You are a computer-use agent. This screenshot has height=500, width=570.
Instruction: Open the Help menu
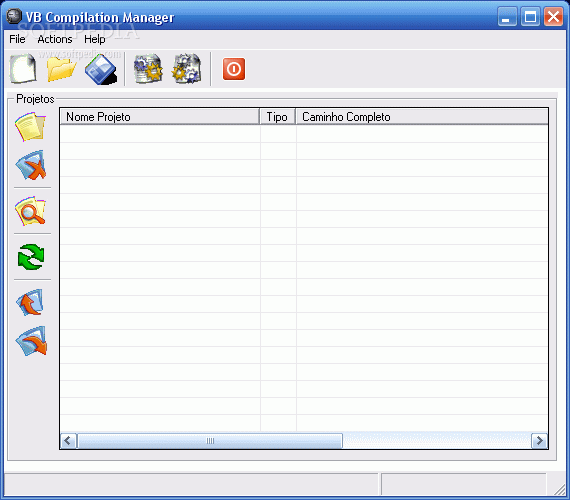tap(95, 39)
